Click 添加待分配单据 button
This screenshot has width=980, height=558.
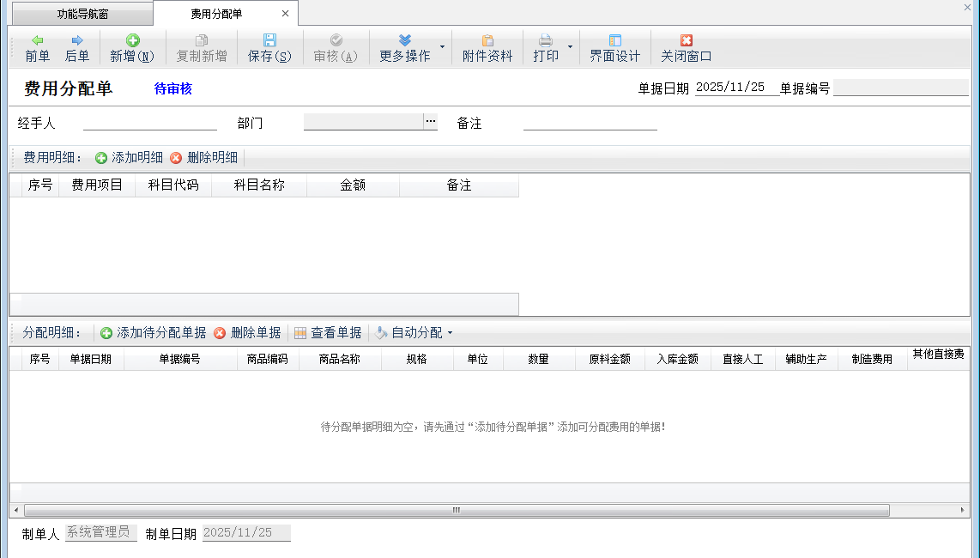point(154,333)
